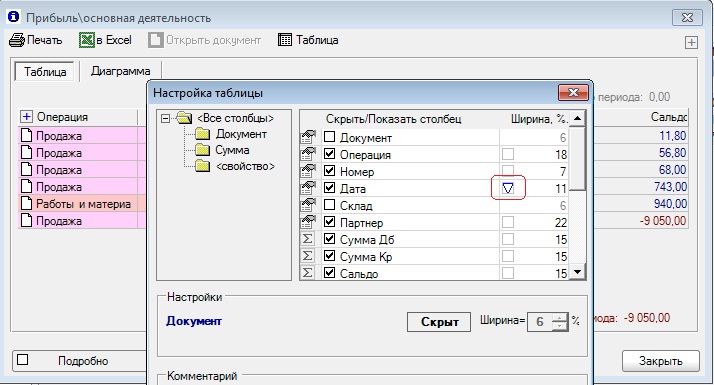The width and height of the screenshot is (714, 385).
Task: Click the column list scrollbar down arrow
Action: pyautogui.click(x=577, y=272)
